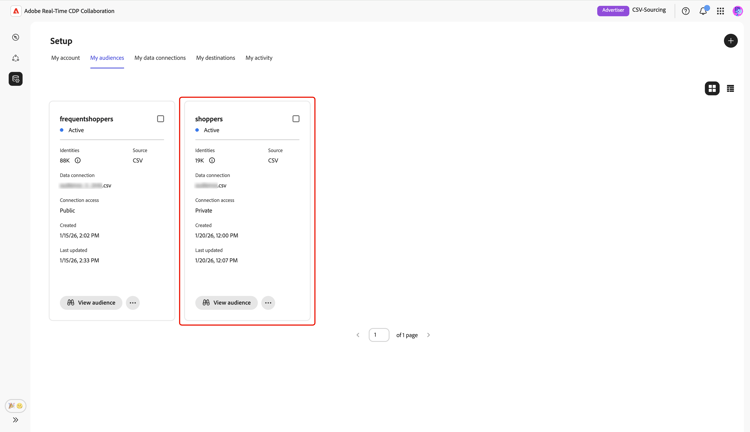View audience for frequentshoppers
The height and width of the screenshot is (432, 750).
pos(91,303)
